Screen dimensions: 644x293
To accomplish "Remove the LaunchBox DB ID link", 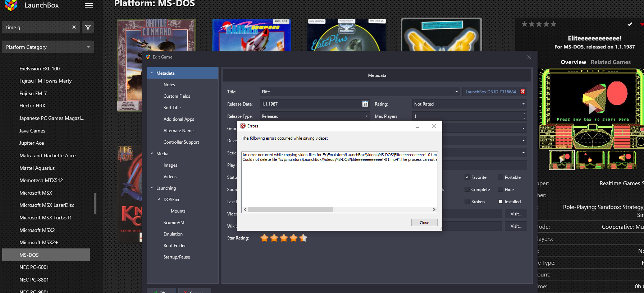I will click(523, 92).
